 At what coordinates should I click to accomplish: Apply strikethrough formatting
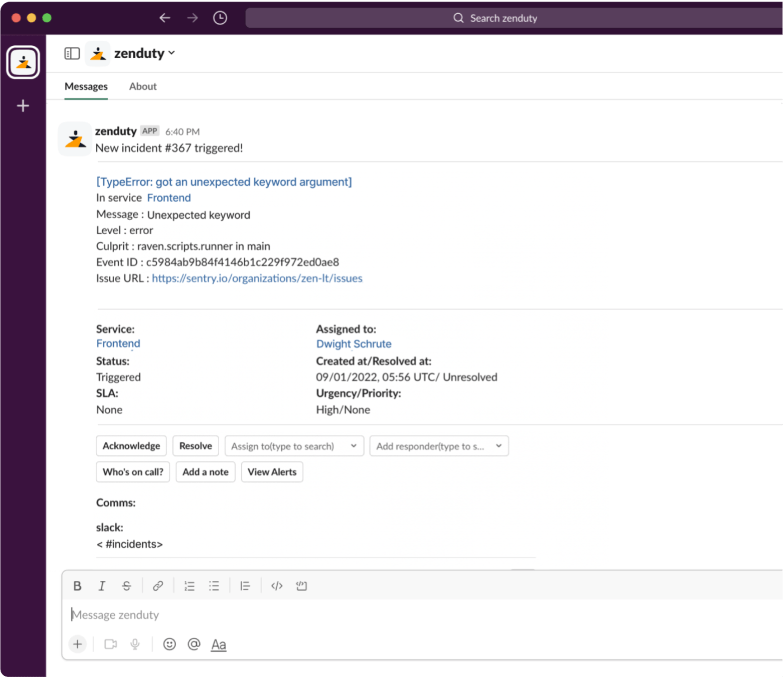127,586
